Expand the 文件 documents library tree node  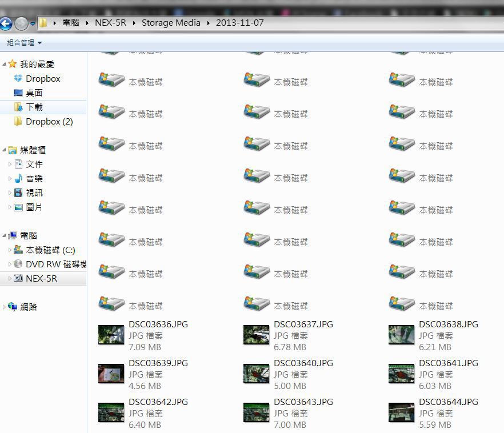coord(10,165)
